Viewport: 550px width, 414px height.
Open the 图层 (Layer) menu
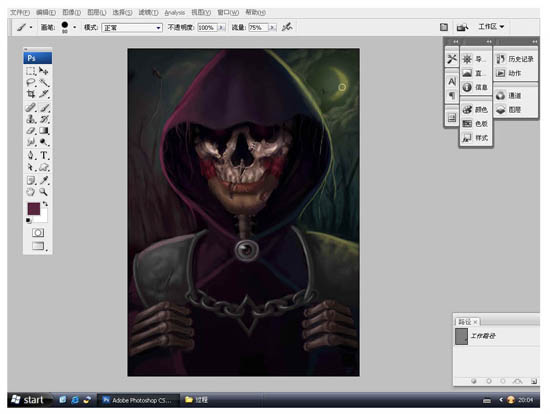click(97, 12)
